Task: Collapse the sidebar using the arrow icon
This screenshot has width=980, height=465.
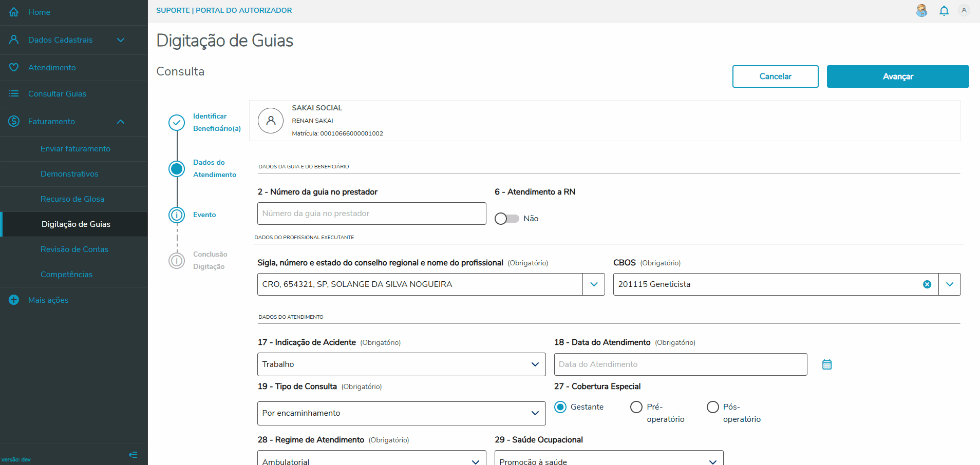Action: click(133, 455)
